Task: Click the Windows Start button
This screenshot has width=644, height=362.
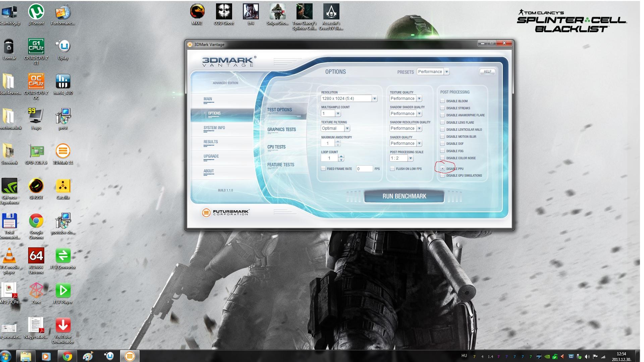Action: [x=6, y=356]
